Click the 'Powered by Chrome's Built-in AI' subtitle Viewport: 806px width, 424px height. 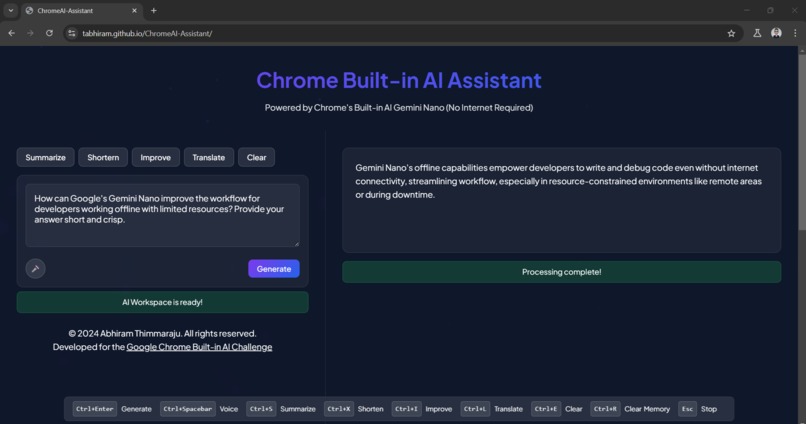coord(399,107)
